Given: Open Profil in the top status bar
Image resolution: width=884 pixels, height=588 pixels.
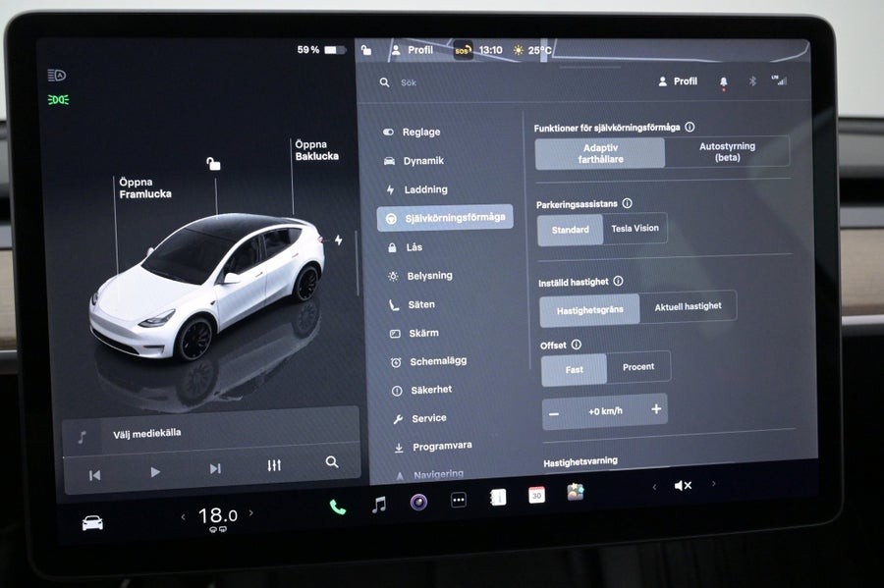Looking at the screenshot, I should click(413, 50).
